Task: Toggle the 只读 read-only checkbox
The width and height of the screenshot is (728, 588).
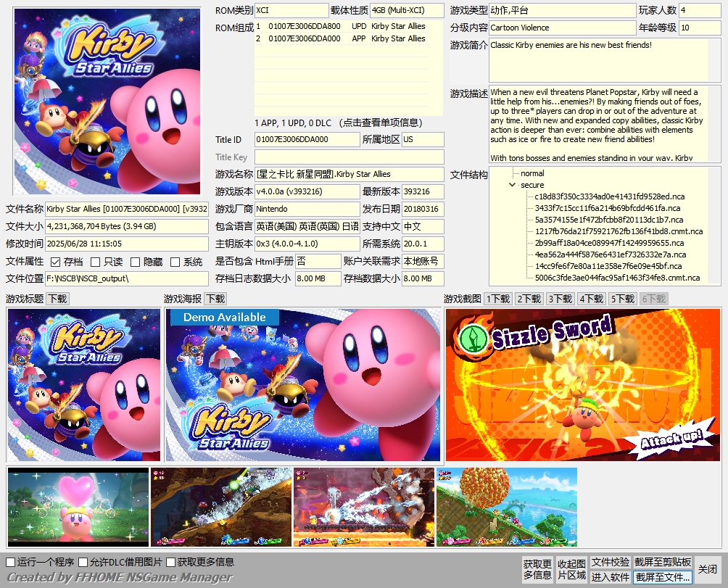Action: pyautogui.click(x=95, y=262)
